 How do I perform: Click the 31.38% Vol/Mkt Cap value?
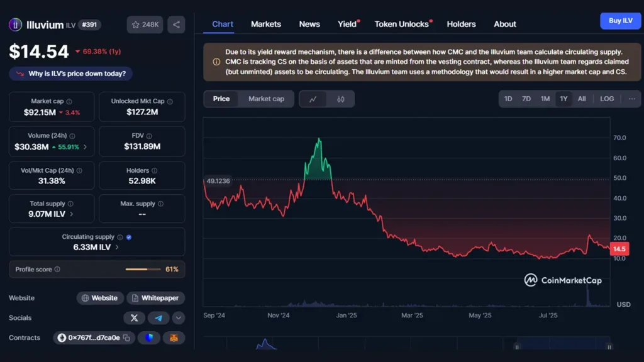(x=52, y=181)
